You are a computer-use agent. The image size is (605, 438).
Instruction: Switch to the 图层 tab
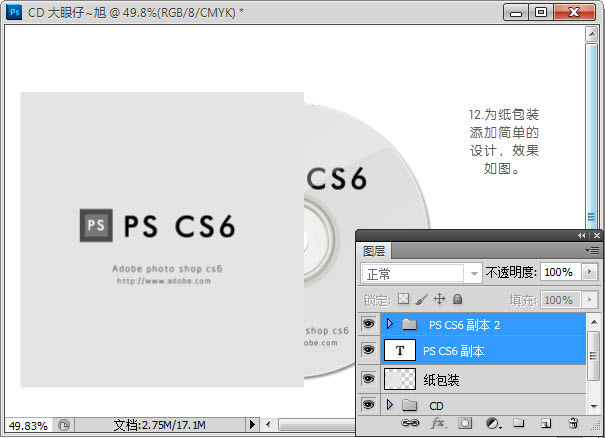tap(375, 250)
